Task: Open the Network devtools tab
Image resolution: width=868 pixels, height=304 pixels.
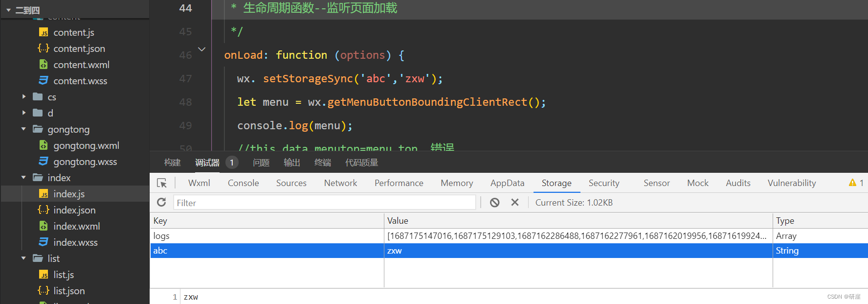Action: (x=340, y=183)
